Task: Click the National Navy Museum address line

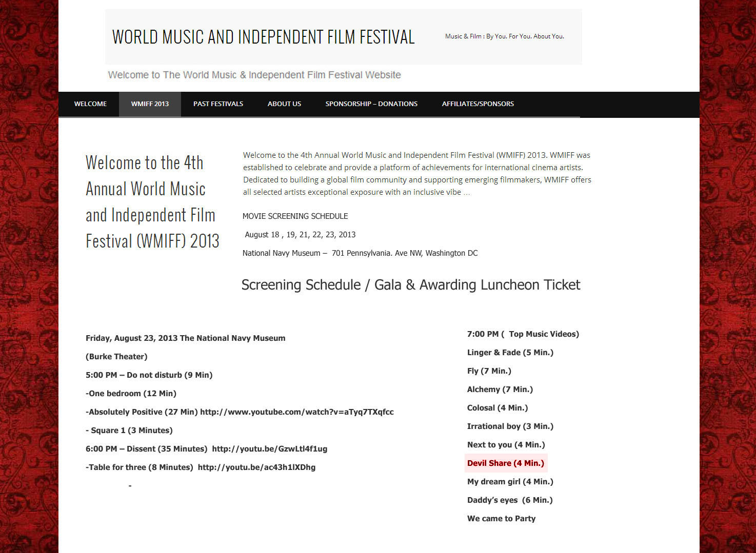Action: 360,253
